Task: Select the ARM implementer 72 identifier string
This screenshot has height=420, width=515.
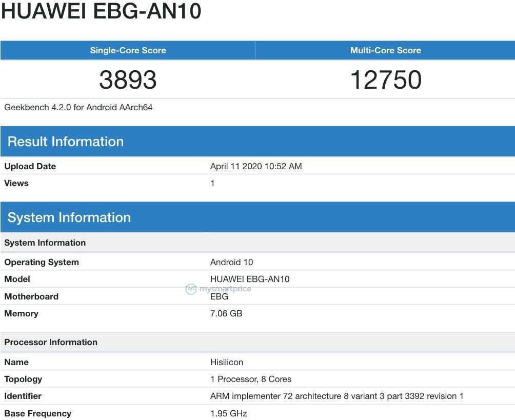Action: [336, 396]
